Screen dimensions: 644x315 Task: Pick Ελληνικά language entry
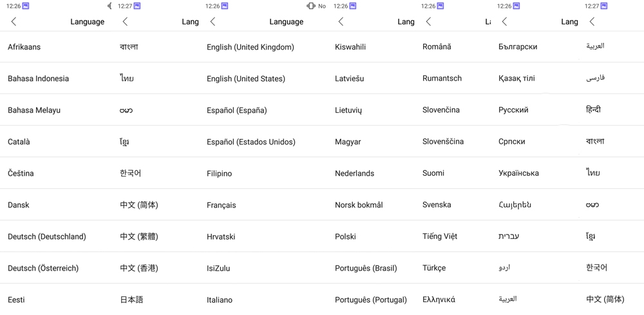(439, 300)
